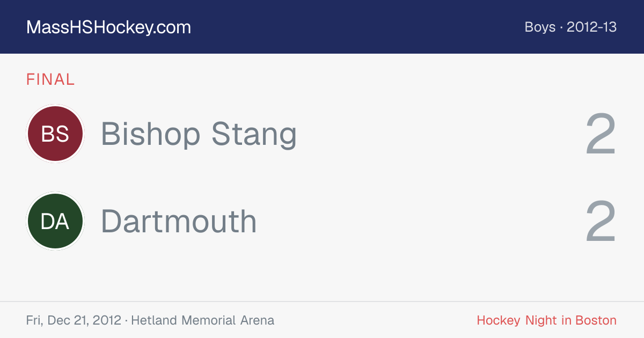Screen dimensions: 644x338
Task: Select the Boys · 2012-13 season label
Action: (570, 27)
